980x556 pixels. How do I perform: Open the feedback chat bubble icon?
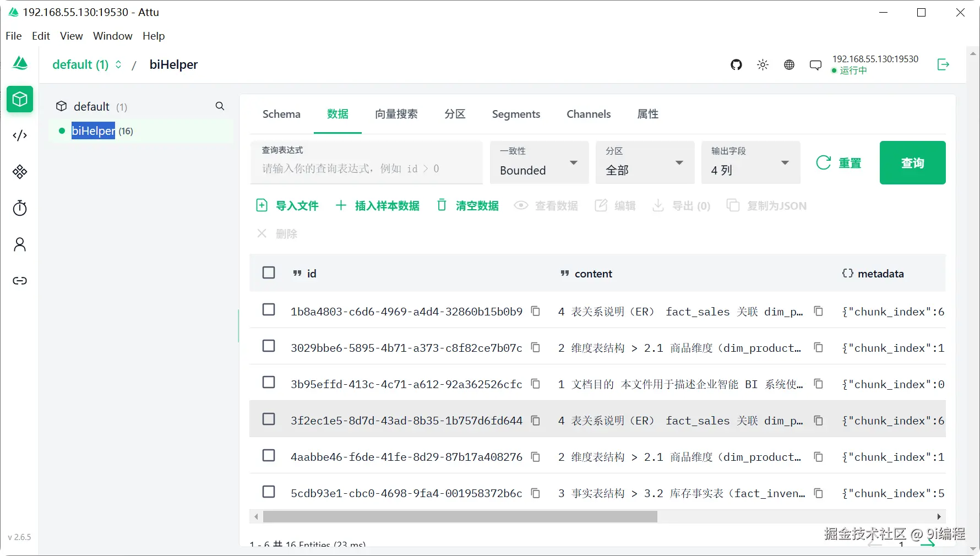click(815, 65)
